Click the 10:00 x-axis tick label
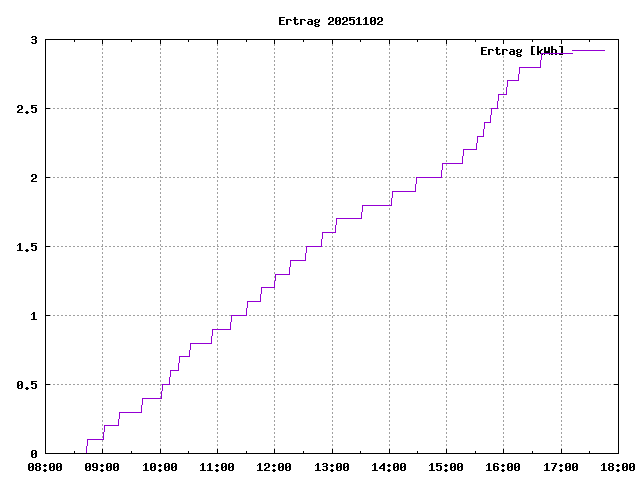Screen dimensions: 640x480 [160, 467]
